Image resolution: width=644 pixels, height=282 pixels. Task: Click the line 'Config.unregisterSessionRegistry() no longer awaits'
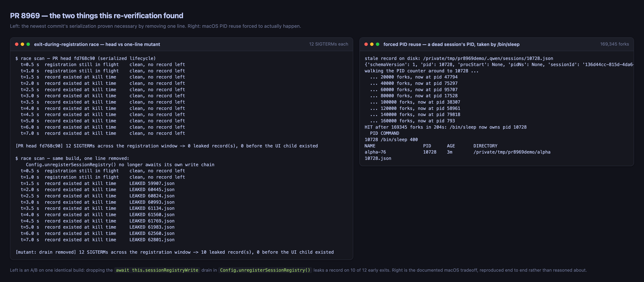[120, 165]
